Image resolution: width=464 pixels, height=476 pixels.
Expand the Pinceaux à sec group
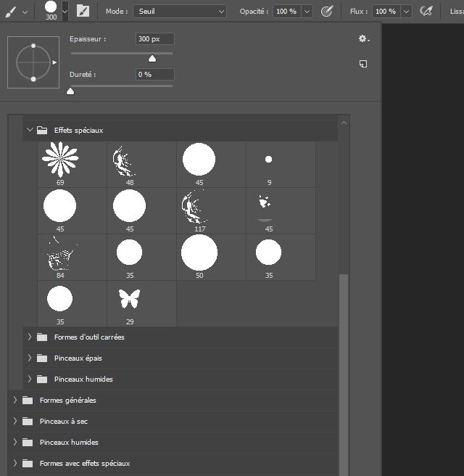point(15,421)
